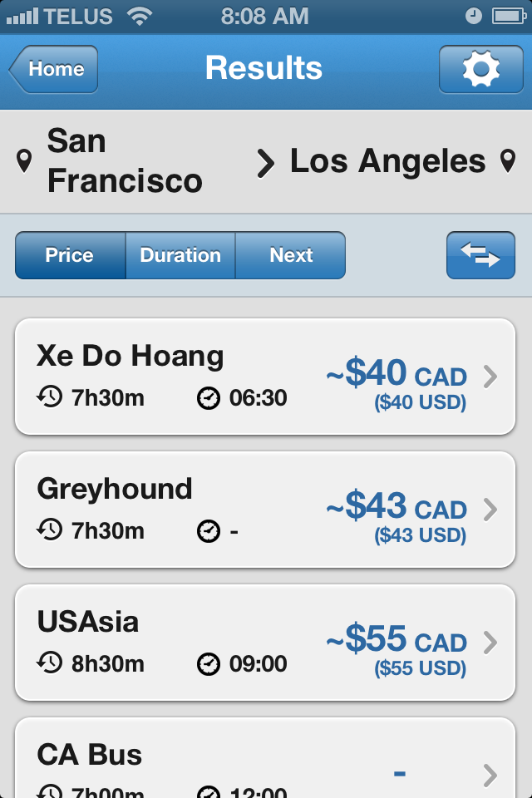Tap the Wi-Fi icon in status bar
The width and height of the screenshot is (532, 798).
pos(145,16)
